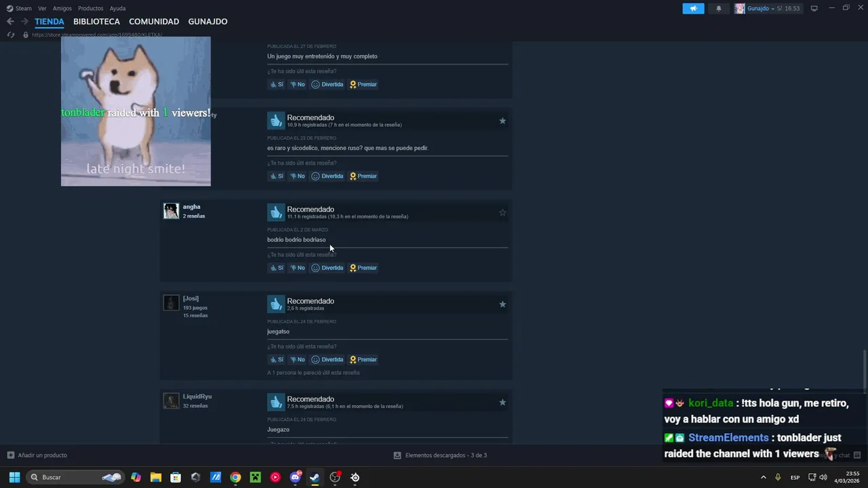This screenshot has height=488, width=868.
Task: Toggle star on angha's review
Action: [502, 212]
